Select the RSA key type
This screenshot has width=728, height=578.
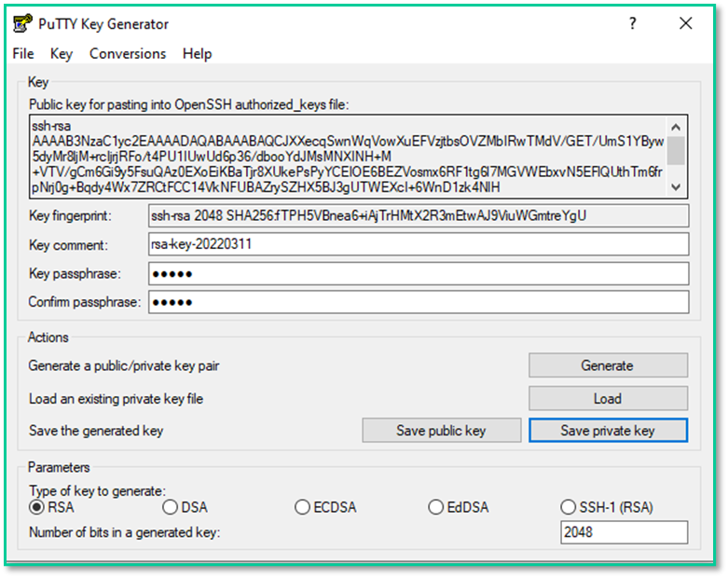(x=37, y=507)
